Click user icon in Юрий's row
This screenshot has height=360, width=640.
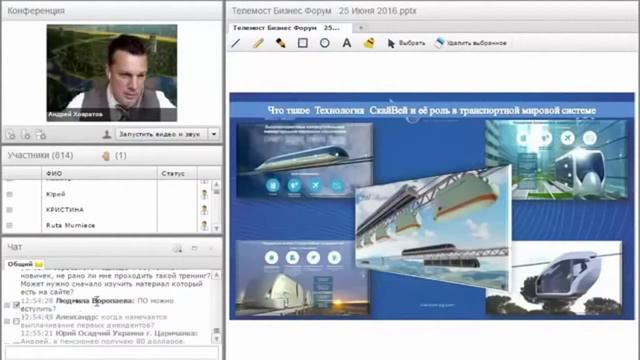coord(204,194)
